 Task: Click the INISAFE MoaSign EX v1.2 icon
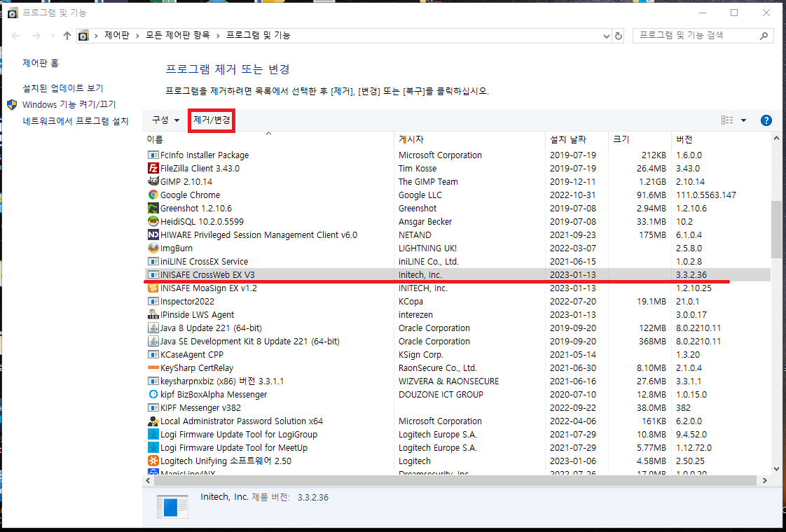tap(153, 288)
